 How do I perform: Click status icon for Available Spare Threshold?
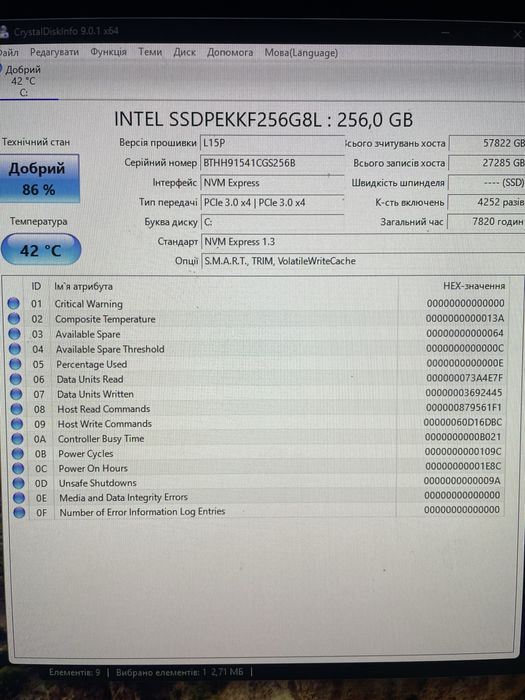(x=15, y=349)
